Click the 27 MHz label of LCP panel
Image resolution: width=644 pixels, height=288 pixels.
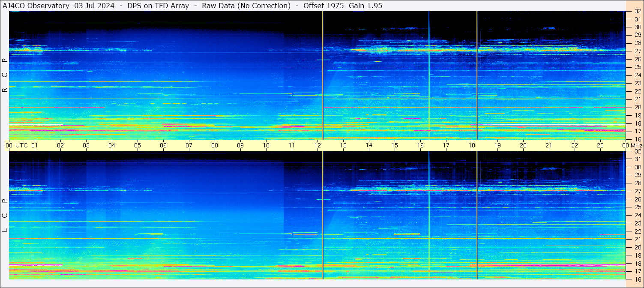pos(637,191)
